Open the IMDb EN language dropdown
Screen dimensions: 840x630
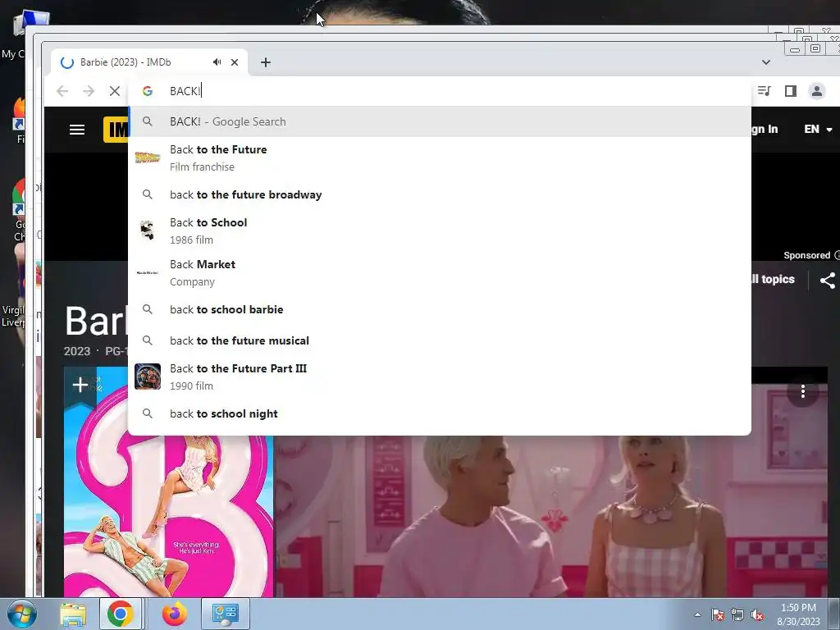[818, 129]
